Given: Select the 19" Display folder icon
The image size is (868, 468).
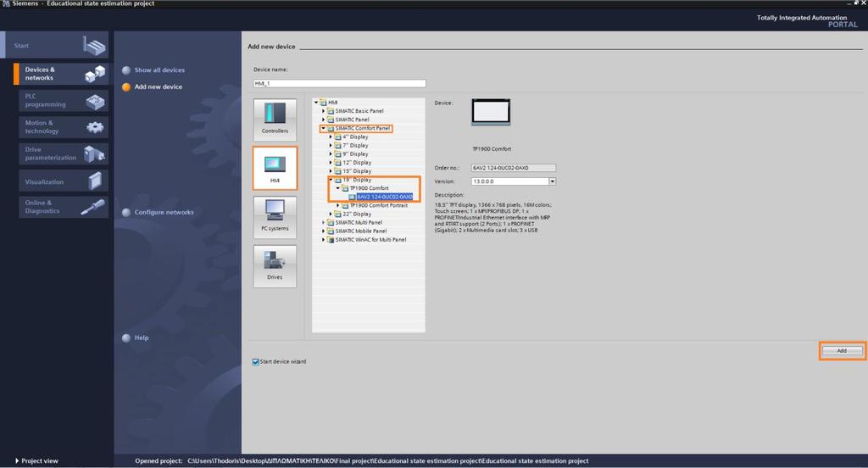Looking at the screenshot, I should pos(337,180).
